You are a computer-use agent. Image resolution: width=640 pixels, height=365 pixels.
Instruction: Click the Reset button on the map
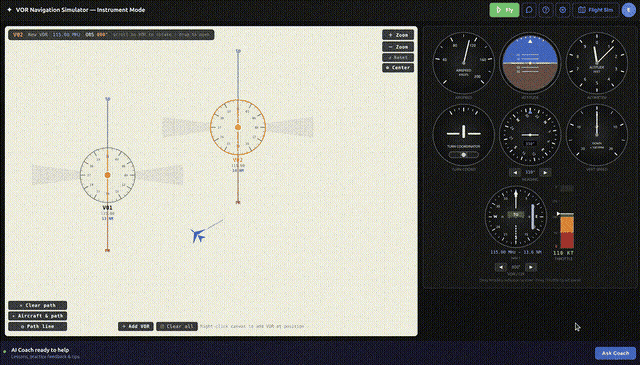click(398, 58)
